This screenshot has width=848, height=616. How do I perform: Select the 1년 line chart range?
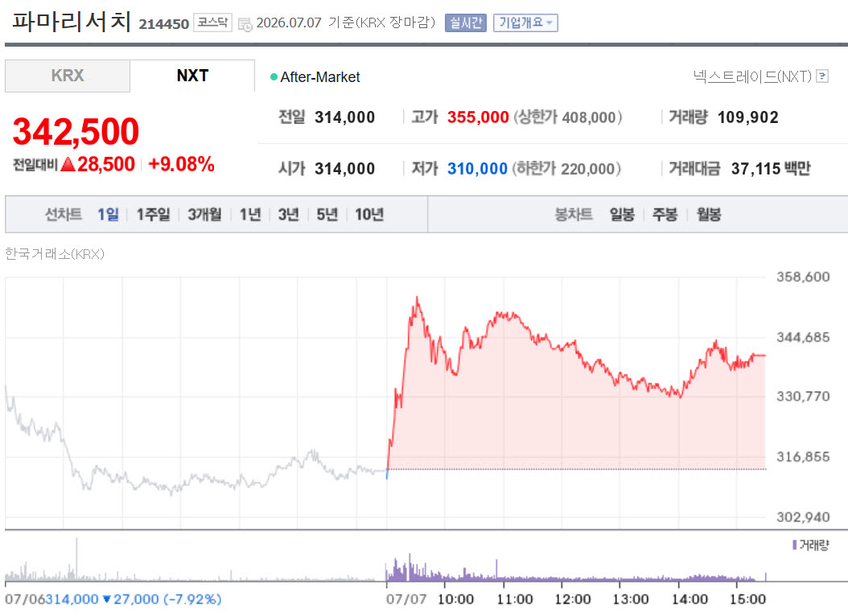point(250,215)
